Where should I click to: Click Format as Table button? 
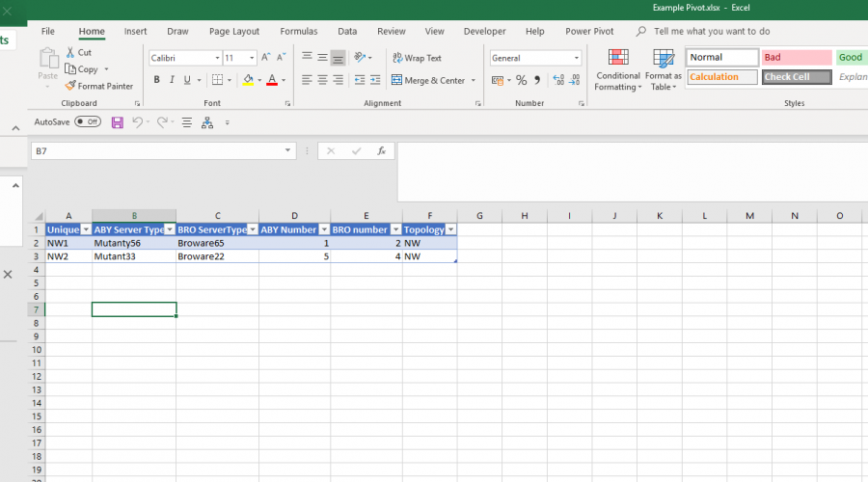[664, 70]
